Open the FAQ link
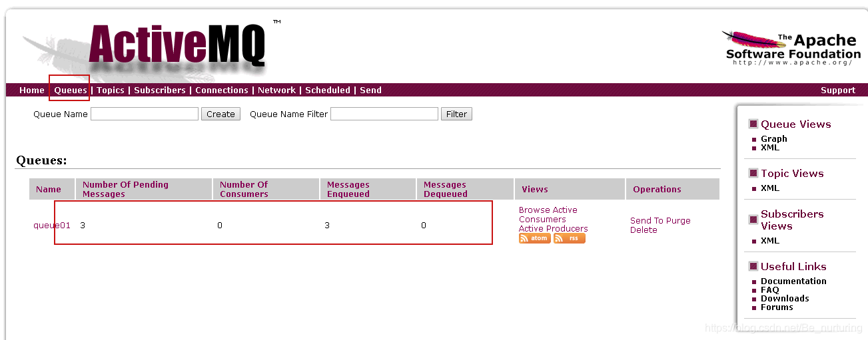 (x=769, y=290)
